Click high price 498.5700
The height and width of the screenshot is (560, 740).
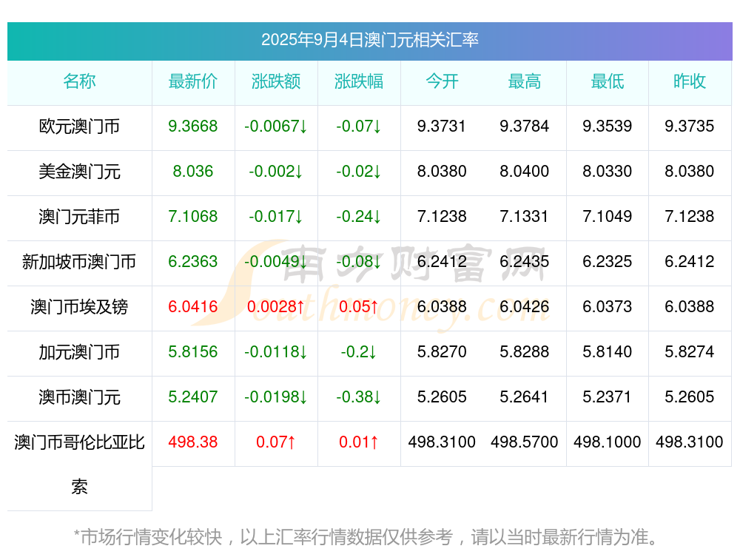[525, 442]
